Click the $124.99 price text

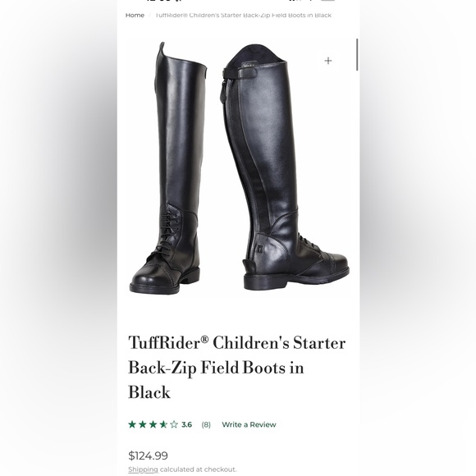point(148,455)
